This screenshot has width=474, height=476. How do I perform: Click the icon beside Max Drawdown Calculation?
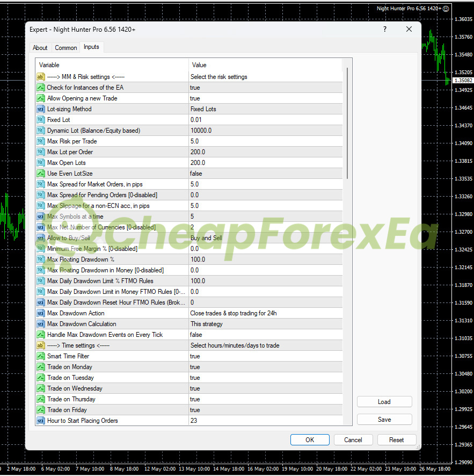(x=41, y=324)
